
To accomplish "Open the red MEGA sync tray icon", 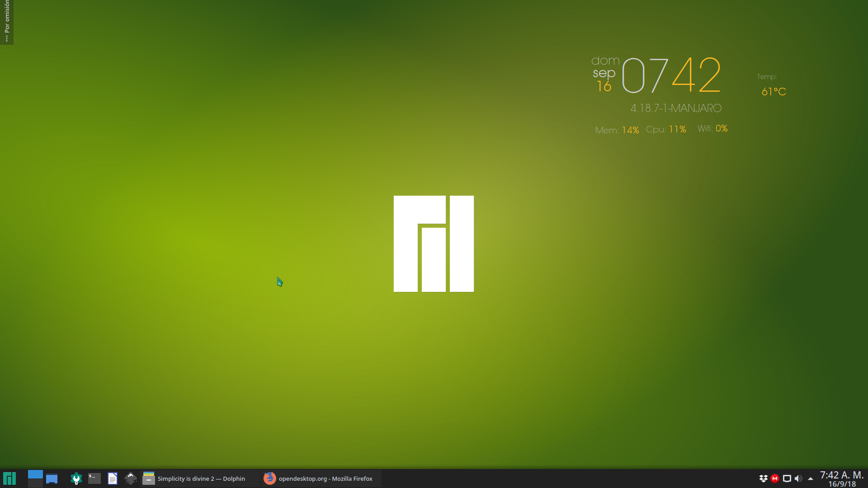I will pyautogui.click(x=775, y=479).
